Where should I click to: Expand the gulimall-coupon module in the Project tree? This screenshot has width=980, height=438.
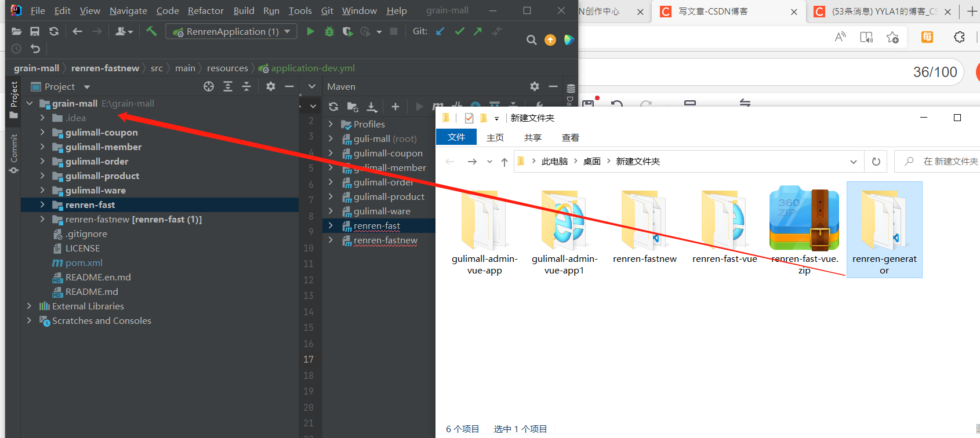tap(42, 133)
